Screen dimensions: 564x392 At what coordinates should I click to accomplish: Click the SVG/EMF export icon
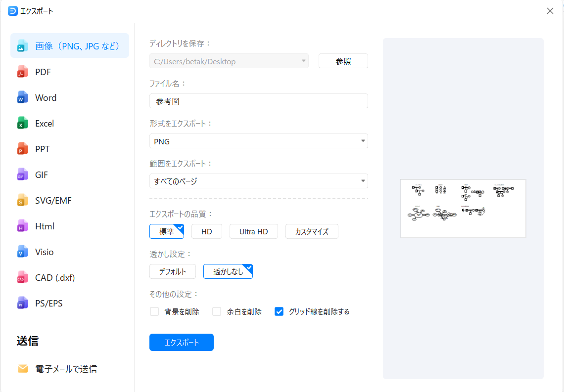(x=22, y=200)
